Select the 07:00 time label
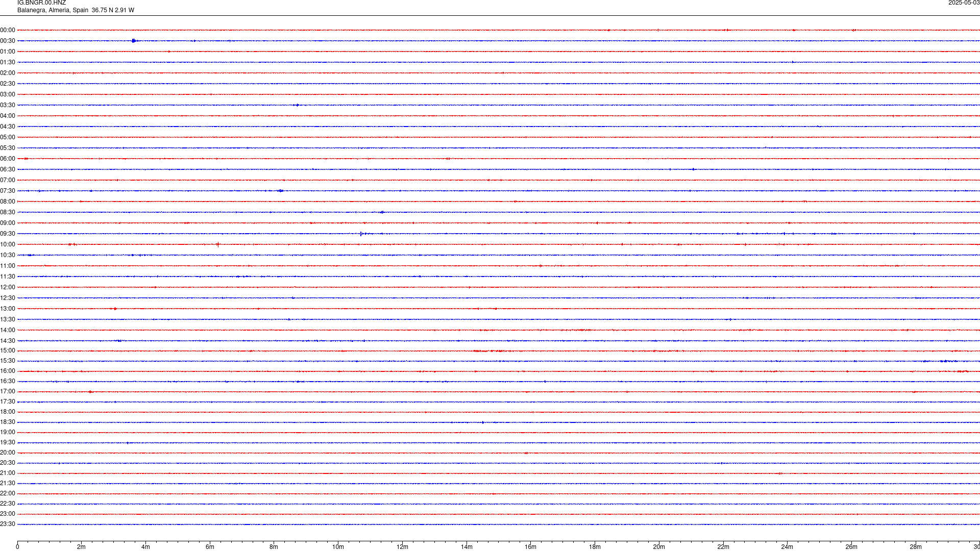Image resolution: width=980 pixels, height=551 pixels. 8,180
